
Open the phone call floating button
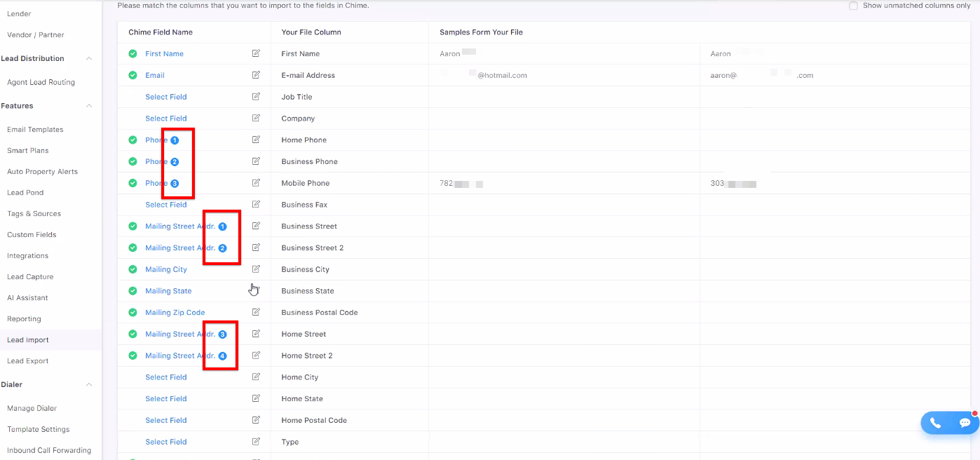[935, 423]
